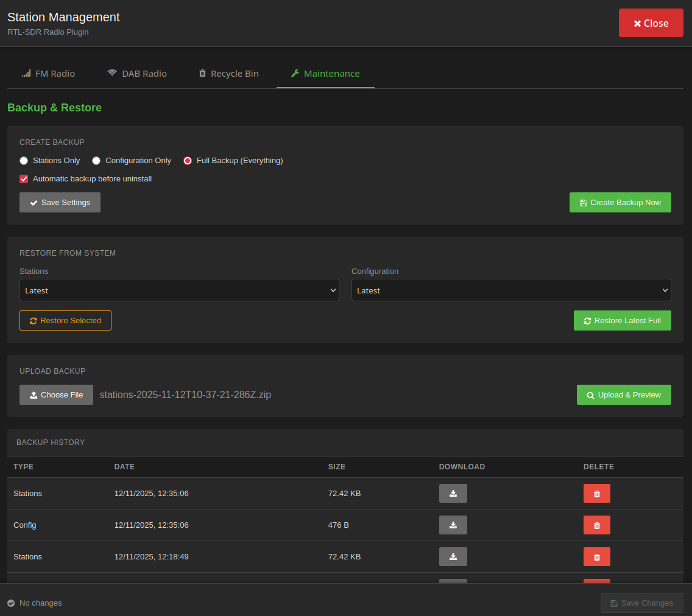Image resolution: width=692 pixels, height=616 pixels.
Task: Open the Recycle Bin tab
Action: (x=228, y=73)
